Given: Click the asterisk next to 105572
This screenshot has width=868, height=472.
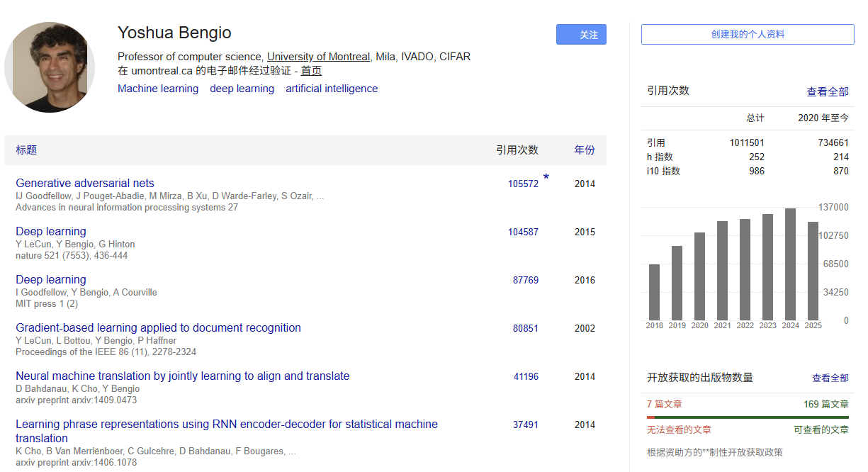Looking at the screenshot, I should [546, 178].
